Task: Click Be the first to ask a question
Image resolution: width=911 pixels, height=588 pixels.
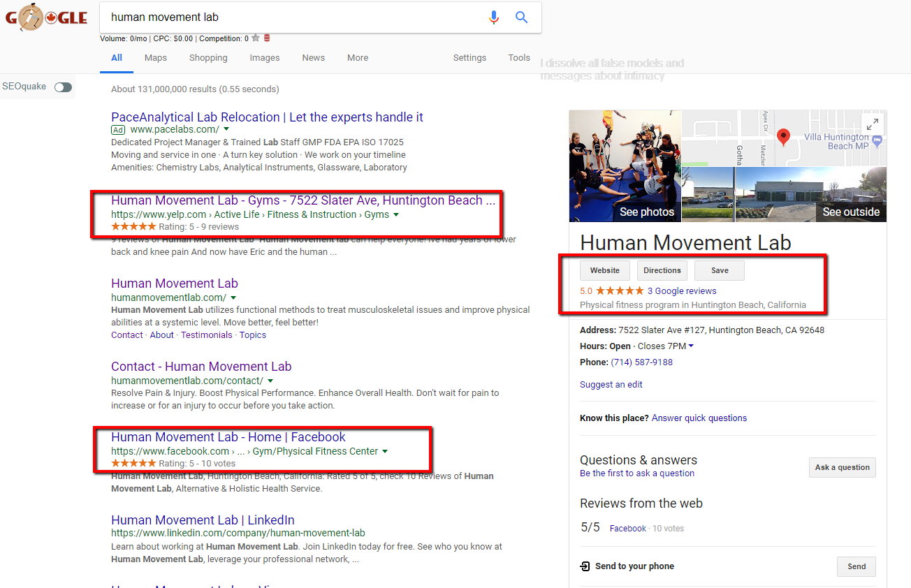Action: pyautogui.click(x=637, y=473)
